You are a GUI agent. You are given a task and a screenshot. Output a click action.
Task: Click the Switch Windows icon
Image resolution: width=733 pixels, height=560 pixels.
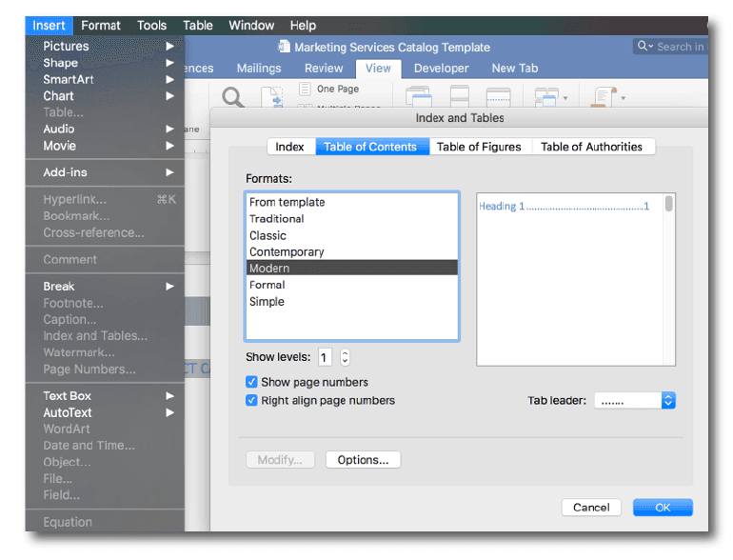coord(546,97)
